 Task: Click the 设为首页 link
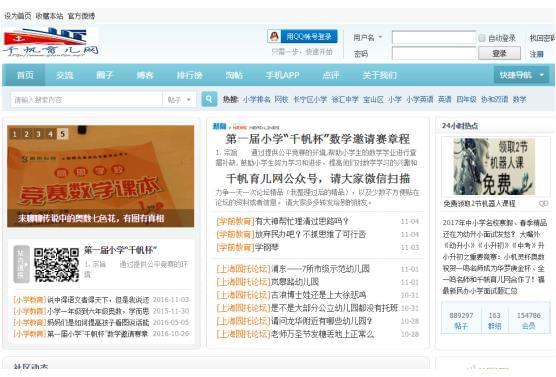pyautogui.click(x=18, y=16)
